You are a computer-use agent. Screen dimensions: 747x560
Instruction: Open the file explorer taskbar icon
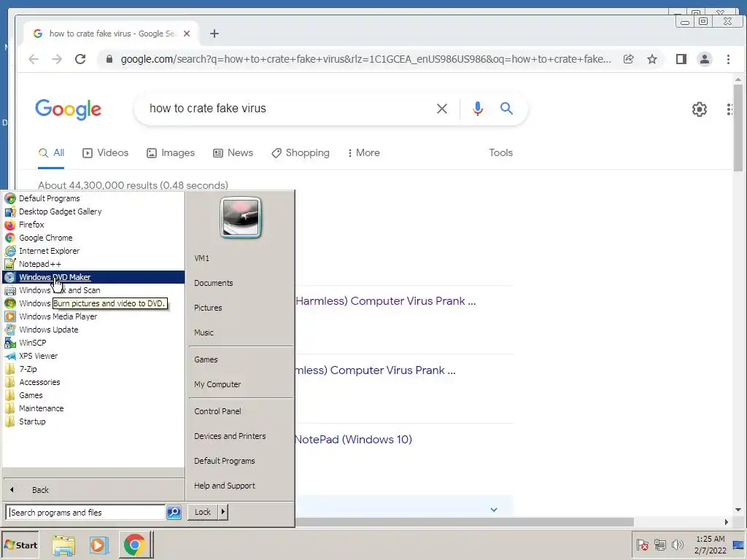(63, 545)
